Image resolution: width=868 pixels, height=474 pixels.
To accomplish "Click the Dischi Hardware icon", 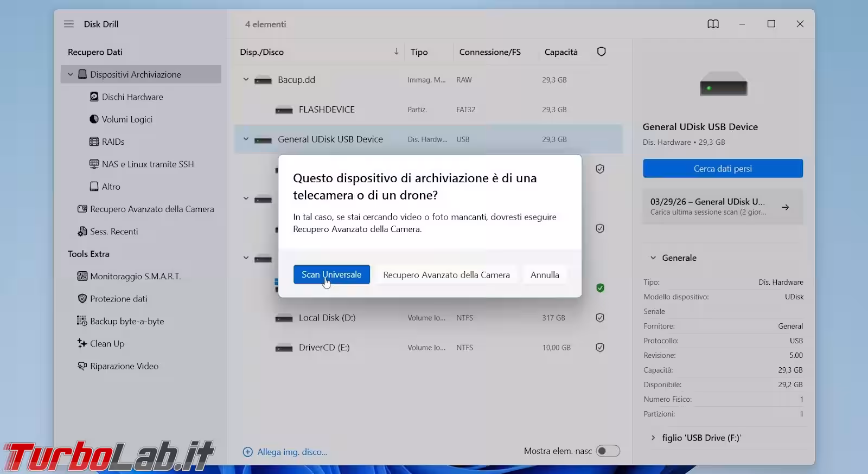I will 94,97.
